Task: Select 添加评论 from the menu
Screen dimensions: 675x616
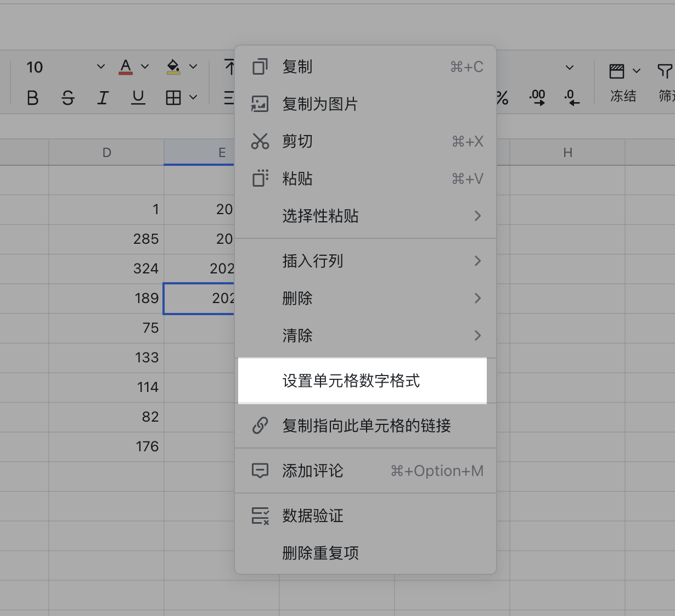Action: (x=312, y=471)
